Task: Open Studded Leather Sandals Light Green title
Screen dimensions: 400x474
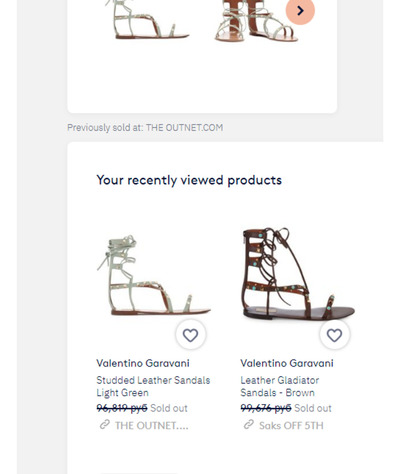Action: (153, 386)
